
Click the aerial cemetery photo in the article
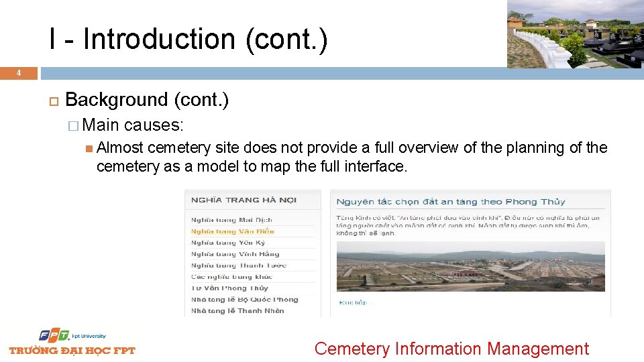point(471,266)
